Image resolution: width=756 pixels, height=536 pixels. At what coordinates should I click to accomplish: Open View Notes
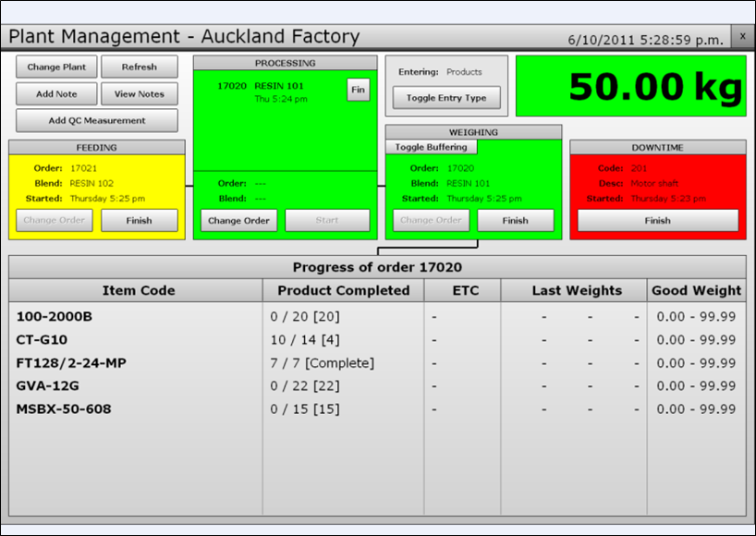pos(139,94)
